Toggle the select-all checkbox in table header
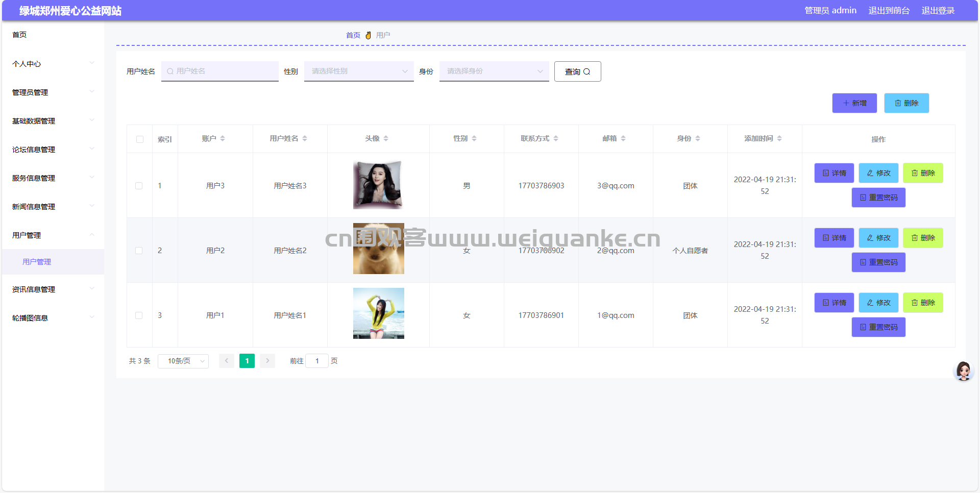Image resolution: width=980 pixels, height=493 pixels. pyautogui.click(x=140, y=139)
